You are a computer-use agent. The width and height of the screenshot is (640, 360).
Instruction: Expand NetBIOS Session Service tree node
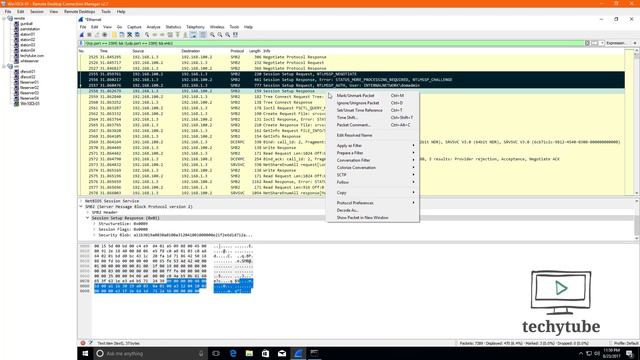[81, 201]
